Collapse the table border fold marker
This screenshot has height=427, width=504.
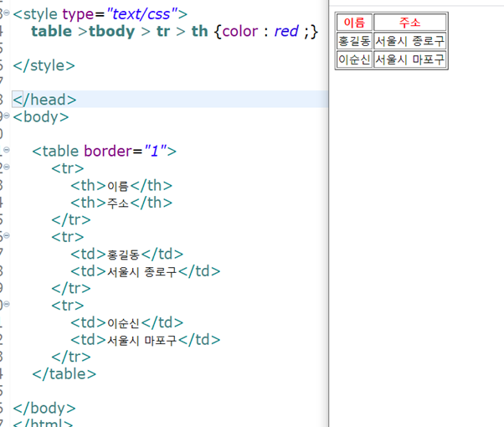point(7,150)
